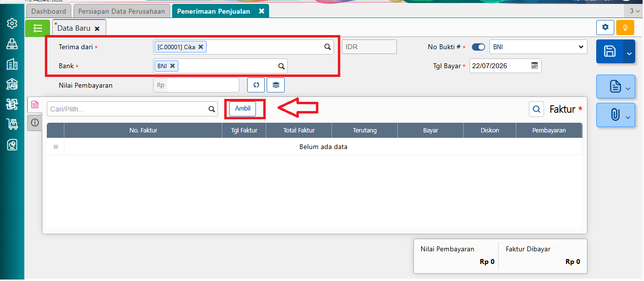The height and width of the screenshot is (281, 644).
Task: Close the Penerimaan Penjualan tab
Action: tap(262, 11)
